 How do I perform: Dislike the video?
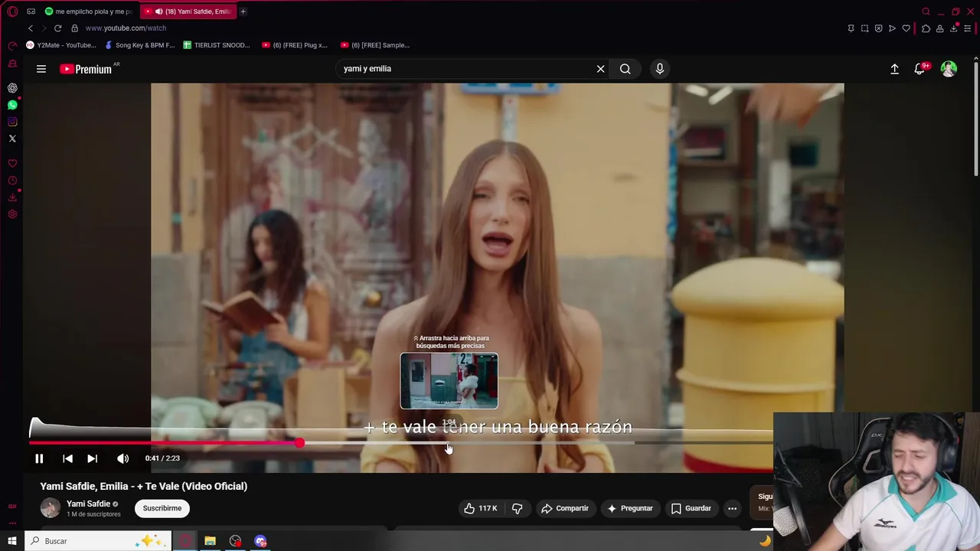click(517, 508)
